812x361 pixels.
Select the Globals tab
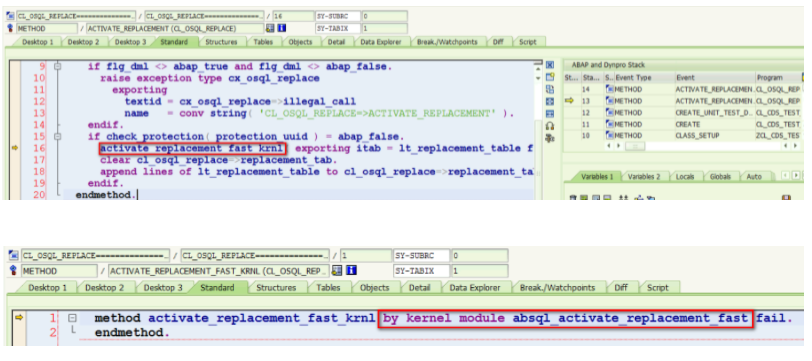click(720, 177)
